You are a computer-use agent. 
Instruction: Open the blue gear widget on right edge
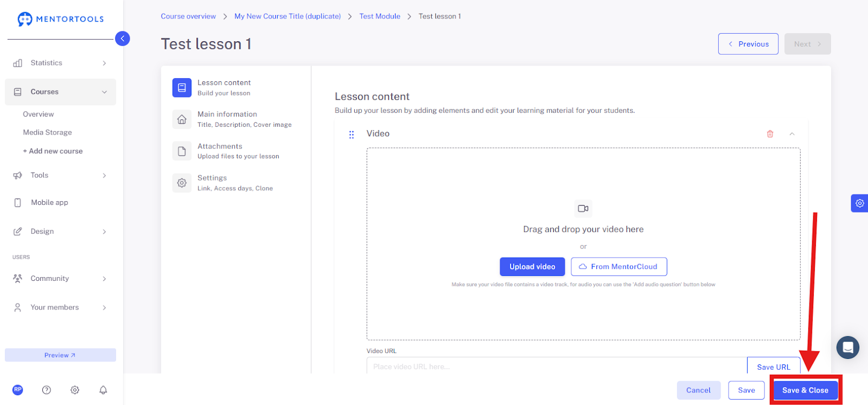[859, 203]
